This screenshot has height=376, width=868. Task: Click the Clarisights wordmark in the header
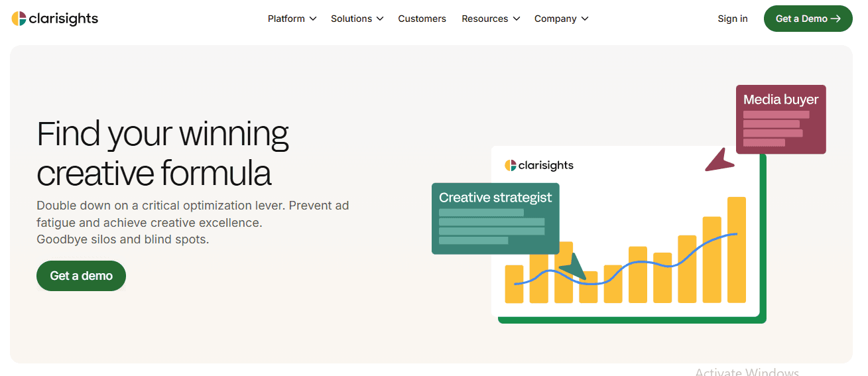(x=64, y=19)
